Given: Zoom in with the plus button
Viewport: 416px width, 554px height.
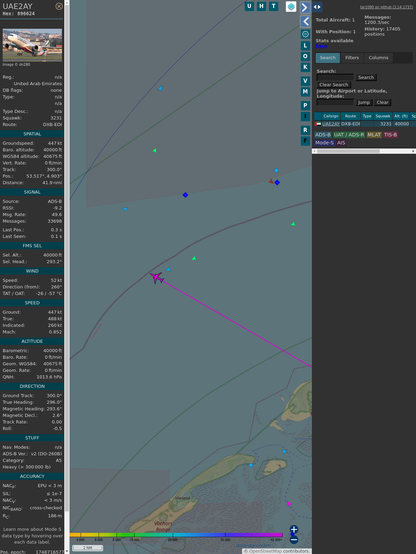Looking at the screenshot, I should tap(294, 529).
